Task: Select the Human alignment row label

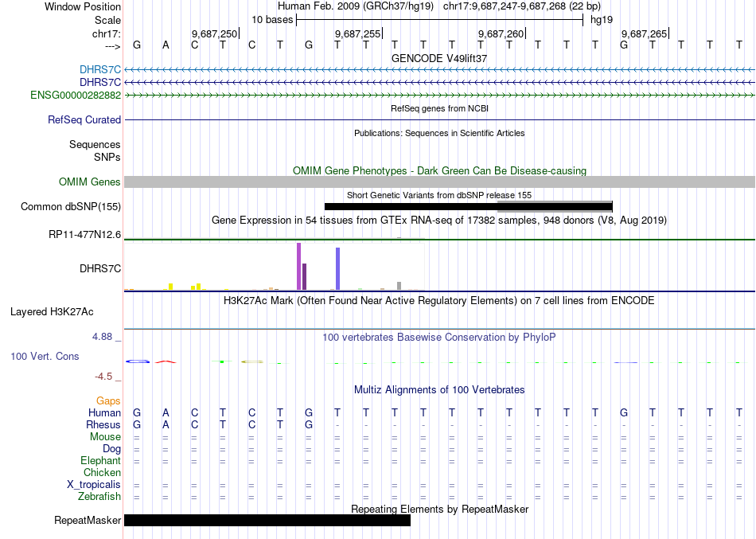Action: point(104,413)
